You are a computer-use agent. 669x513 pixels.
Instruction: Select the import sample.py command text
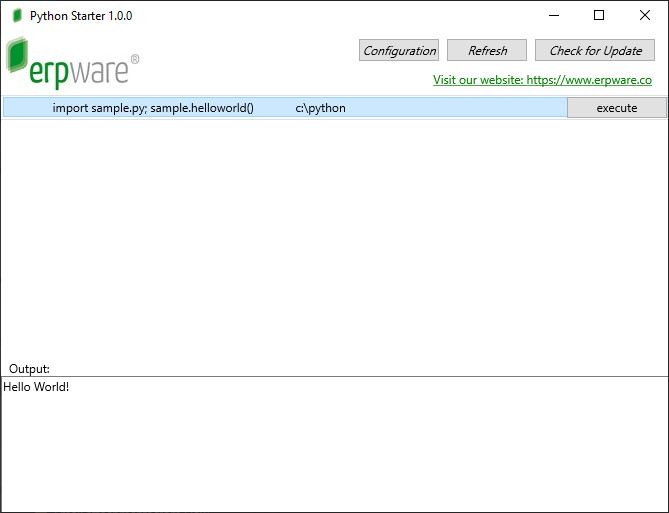coord(153,108)
